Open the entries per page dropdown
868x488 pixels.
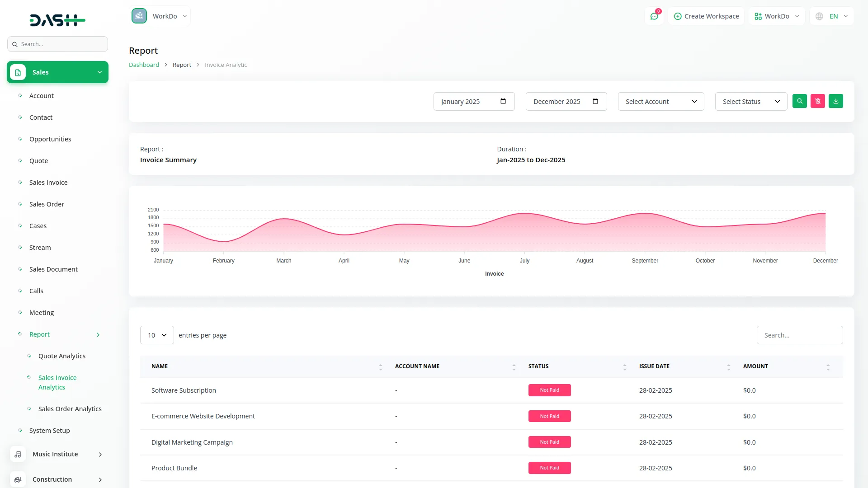(157, 335)
